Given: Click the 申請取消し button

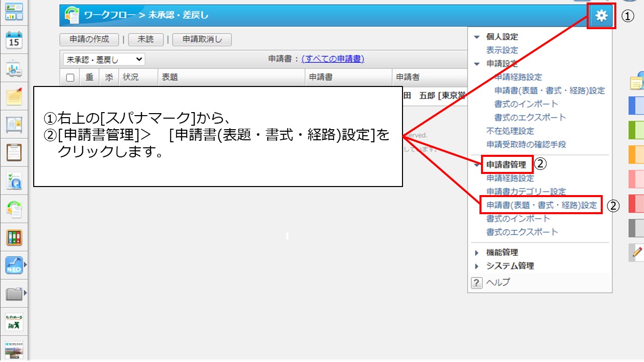Looking at the screenshot, I should click(202, 40).
